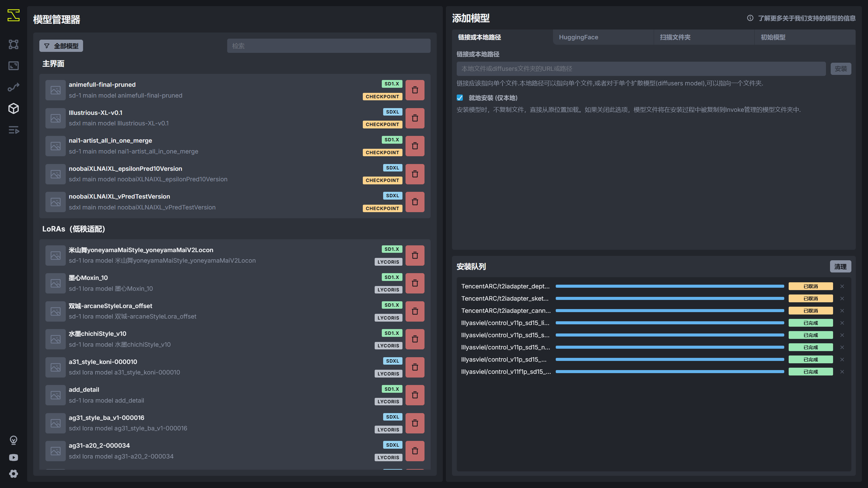Click the video tutorials icon in sidebar
Viewport: 868px width, 488px height.
13,457
